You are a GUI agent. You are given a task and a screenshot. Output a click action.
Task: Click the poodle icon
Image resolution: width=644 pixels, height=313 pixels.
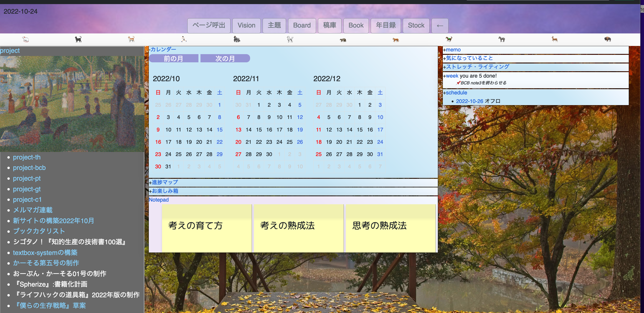click(x=290, y=39)
